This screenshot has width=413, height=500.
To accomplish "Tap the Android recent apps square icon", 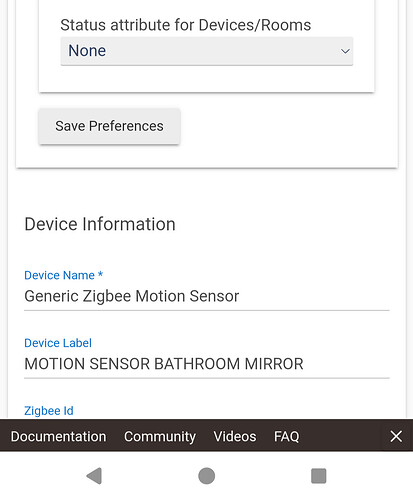I will 318,476.
